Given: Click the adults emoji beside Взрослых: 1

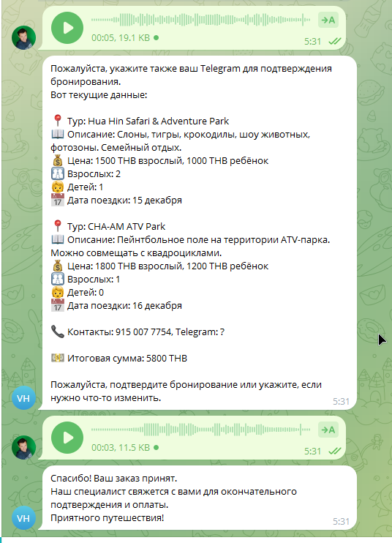Looking at the screenshot, I should coord(58,279).
